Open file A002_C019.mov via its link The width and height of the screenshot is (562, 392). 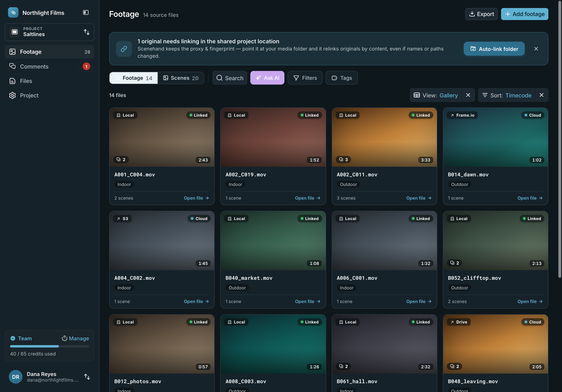307,198
